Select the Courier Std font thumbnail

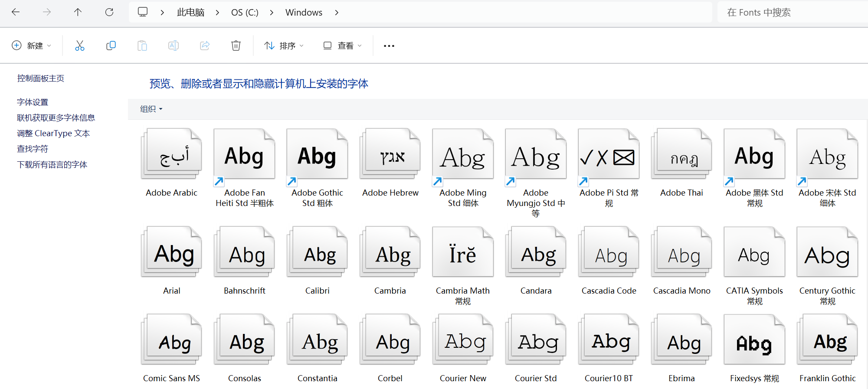[536, 340]
